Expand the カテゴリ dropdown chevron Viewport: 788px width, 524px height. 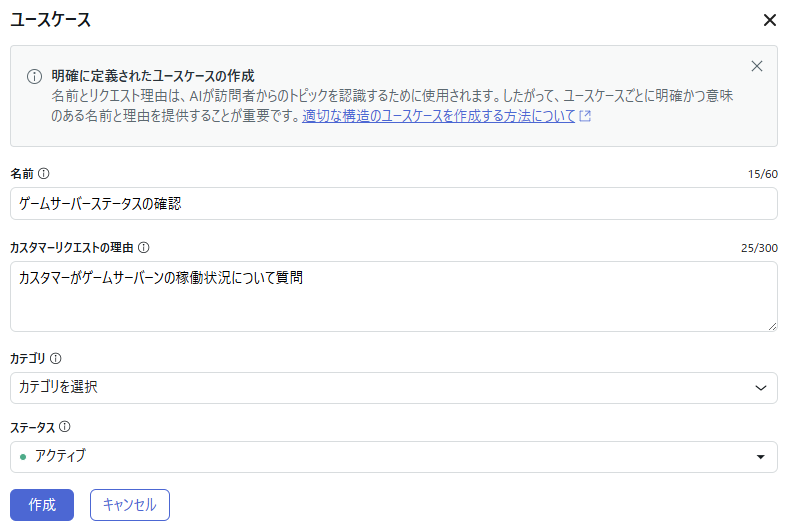click(761, 388)
